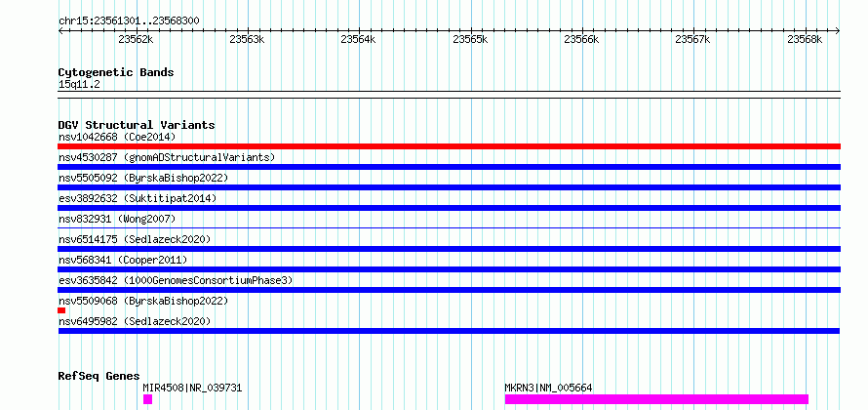Click the MIR4508 gene magenta block
This screenshot has height=410, width=868.
[147, 399]
